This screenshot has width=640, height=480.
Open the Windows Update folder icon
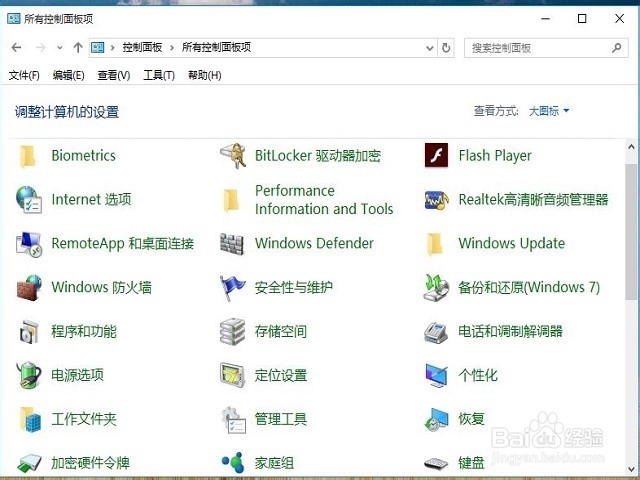435,244
